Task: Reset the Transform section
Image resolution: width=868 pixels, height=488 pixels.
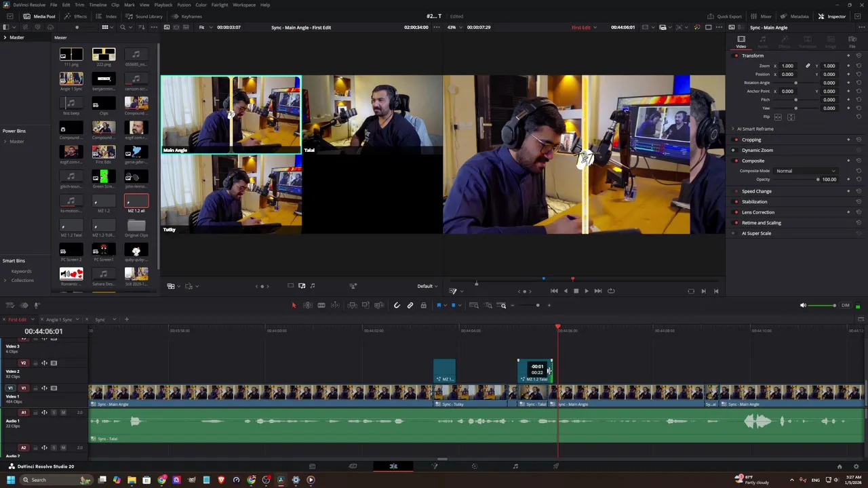Action: coord(859,56)
